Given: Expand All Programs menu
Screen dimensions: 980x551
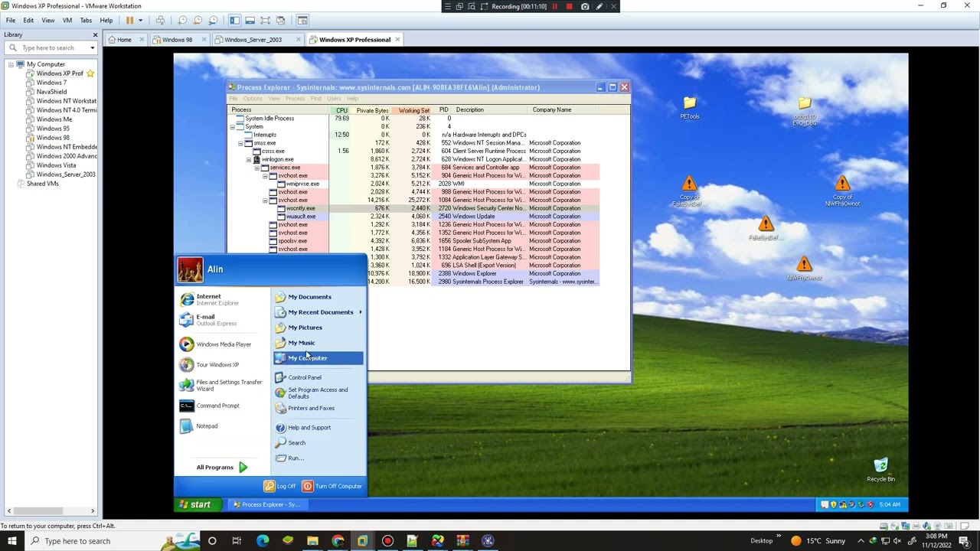Looking at the screenshot, I should [x=222, y=467].
